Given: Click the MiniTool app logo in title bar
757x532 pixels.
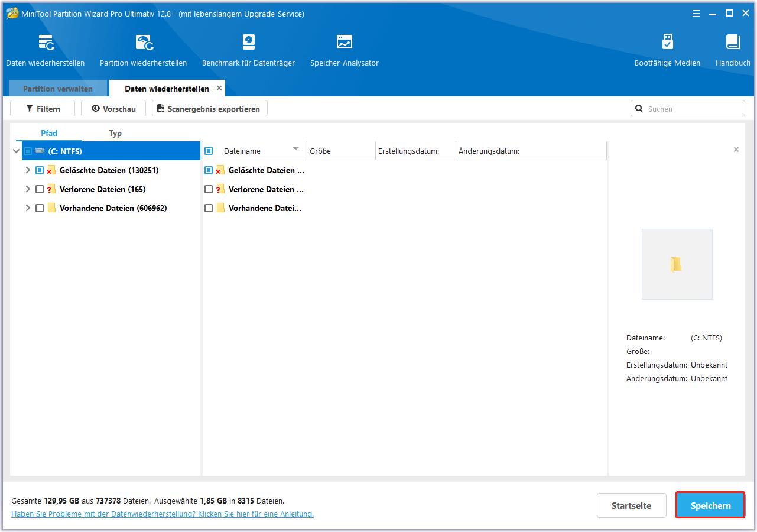Looking at the screenshot, I should (x=12, y=13).
